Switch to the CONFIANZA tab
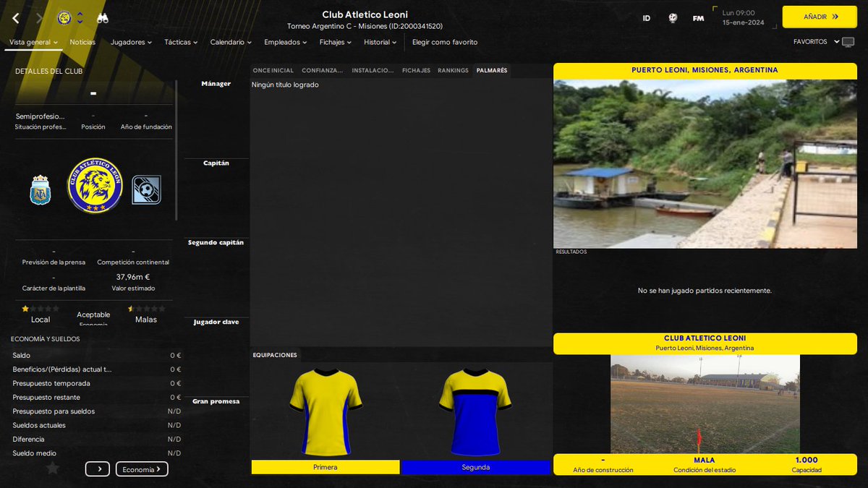This screenshot has height=488, width=868. click(323, 71)
